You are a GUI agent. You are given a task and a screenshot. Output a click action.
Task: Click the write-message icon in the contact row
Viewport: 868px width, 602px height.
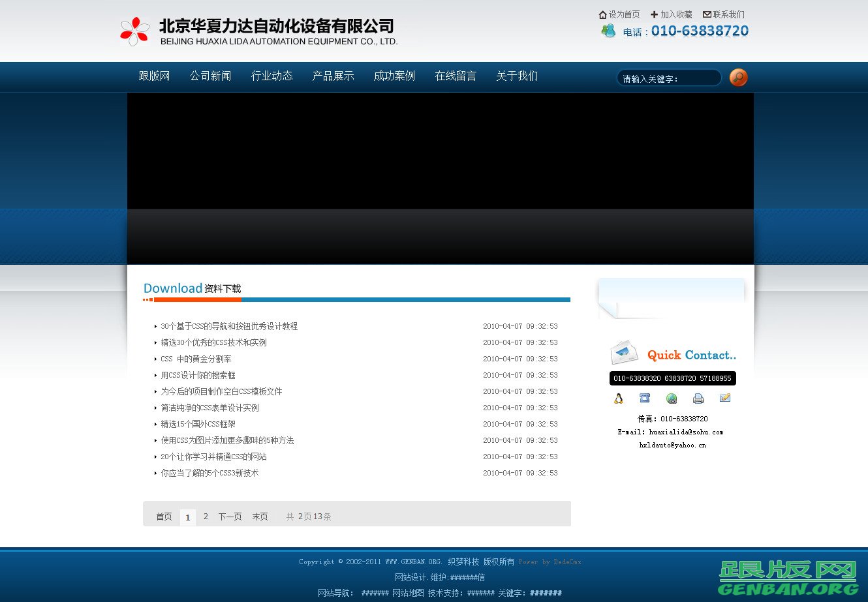[x=724, y=398]
